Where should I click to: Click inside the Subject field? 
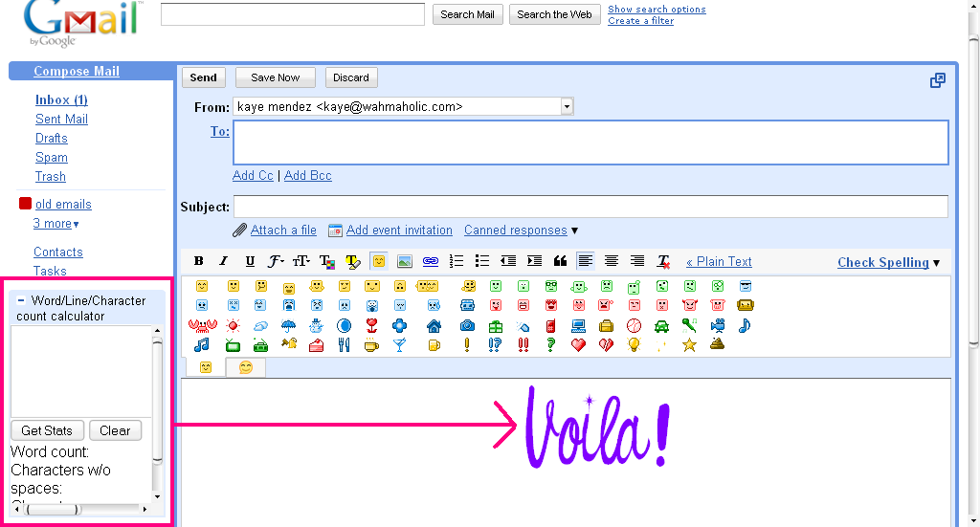pos(590,207)
